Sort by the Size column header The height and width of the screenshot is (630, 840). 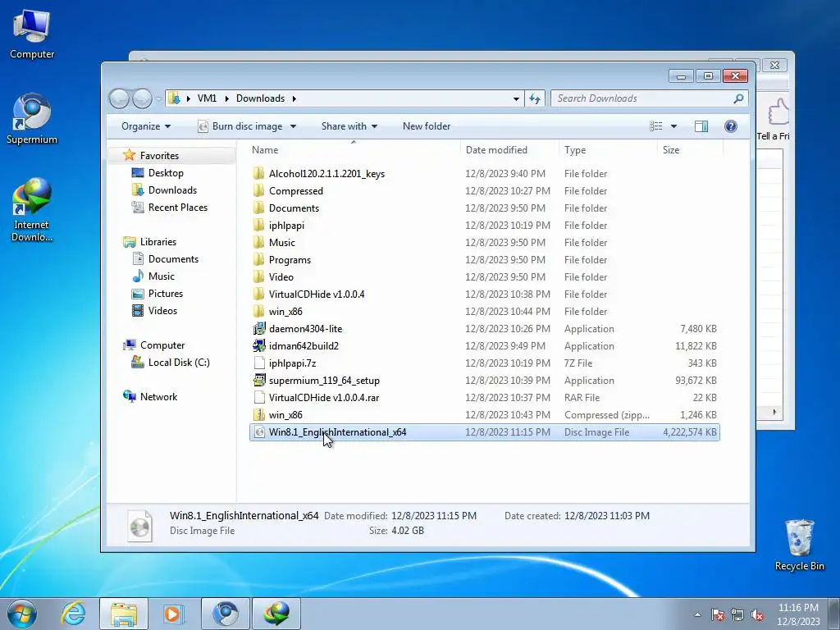coord(690,150)
